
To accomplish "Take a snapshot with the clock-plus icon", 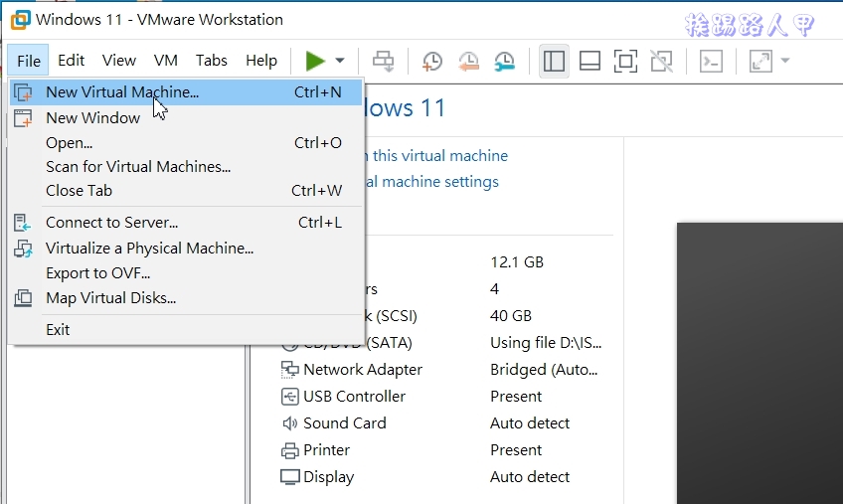I will pos(431,62).
